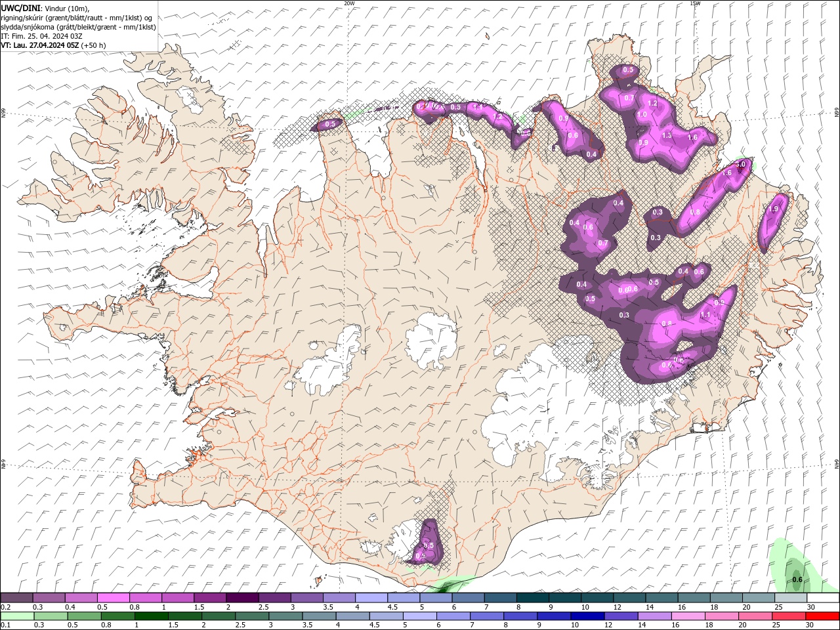Click the '1.3' snowfall value on the map
This screenshot has width=840, height=630.
667,135
